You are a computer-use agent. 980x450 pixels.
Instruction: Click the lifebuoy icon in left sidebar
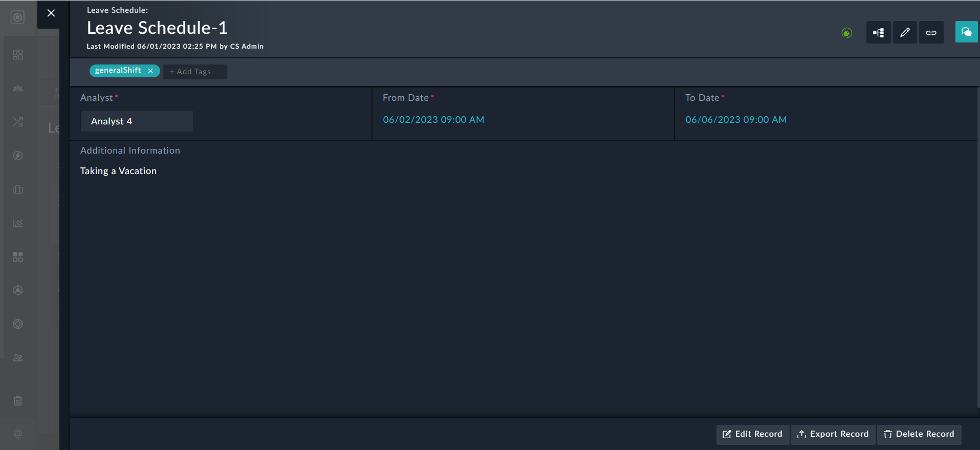(x=18, y=324)
